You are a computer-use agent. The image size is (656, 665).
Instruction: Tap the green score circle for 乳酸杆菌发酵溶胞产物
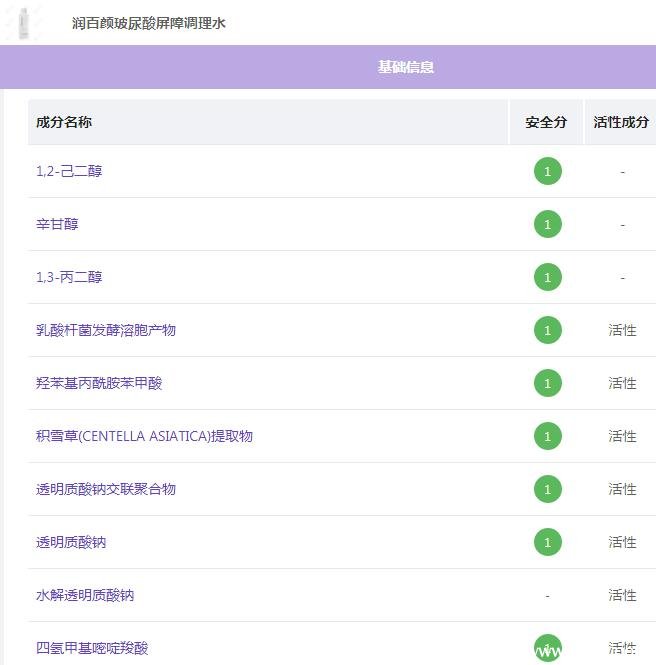click(547, 330)
